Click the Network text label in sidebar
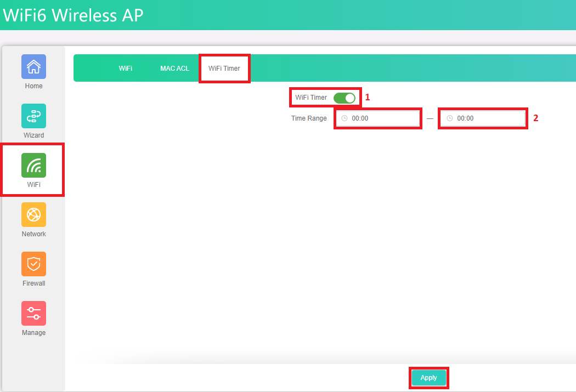This screenshot has height=392, width=576. 33,234
